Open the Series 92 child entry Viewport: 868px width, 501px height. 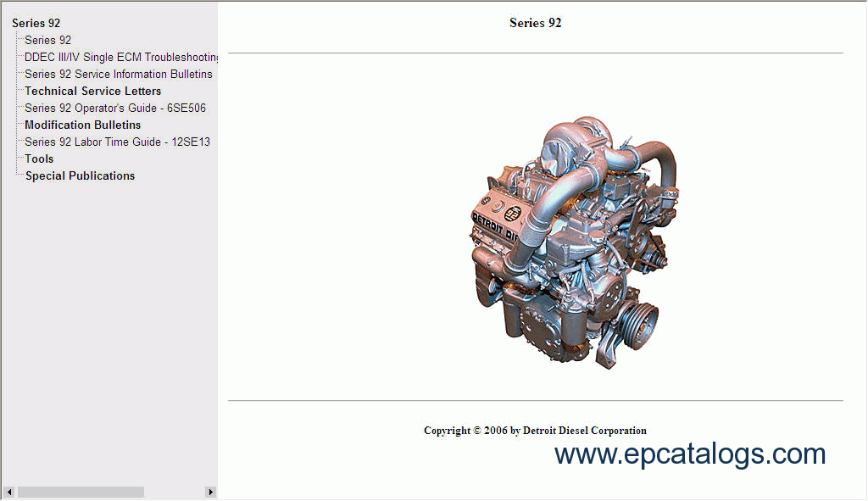tap(48, 41)
